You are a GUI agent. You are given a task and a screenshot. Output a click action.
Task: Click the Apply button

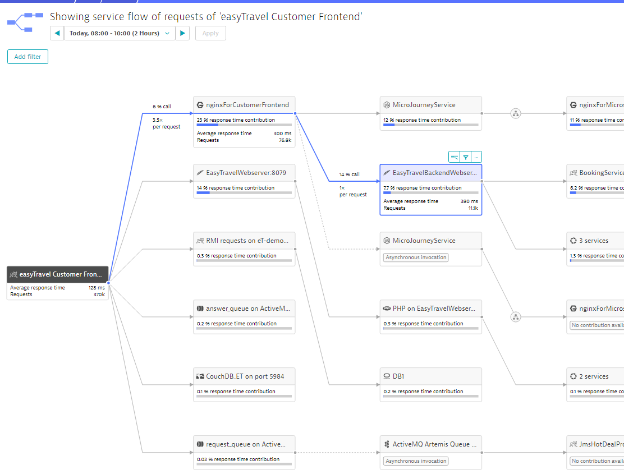[x=211, y=33]
